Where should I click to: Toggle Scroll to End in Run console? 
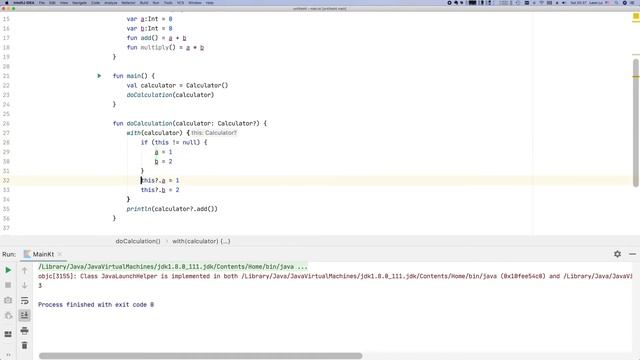[24, 315]
